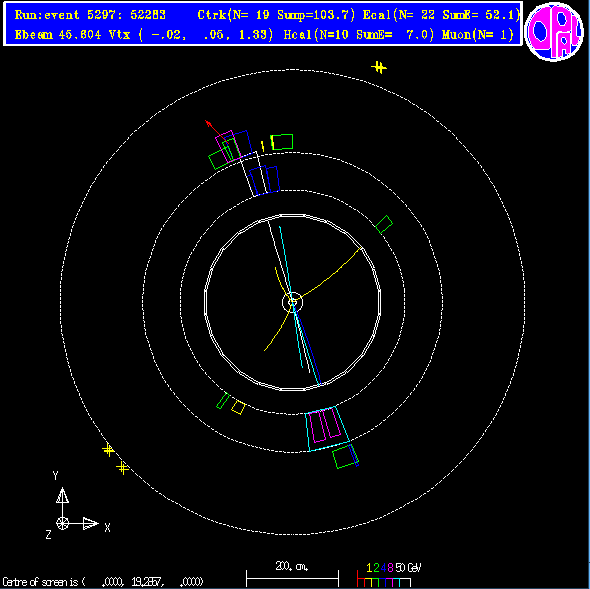Click the Hcal N=10 SumE readout

point(359,35)
